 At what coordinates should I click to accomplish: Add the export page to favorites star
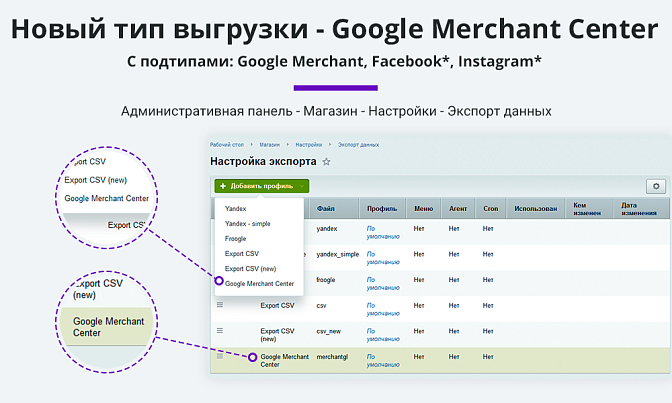pyautogui.click(x=326, y=162)
